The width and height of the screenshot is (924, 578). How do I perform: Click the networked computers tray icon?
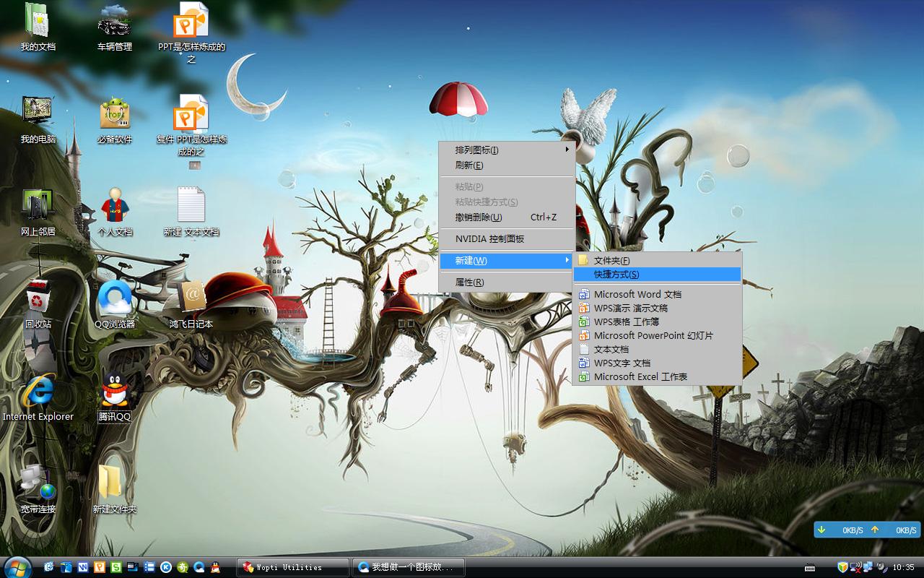(x=868, y=567)
